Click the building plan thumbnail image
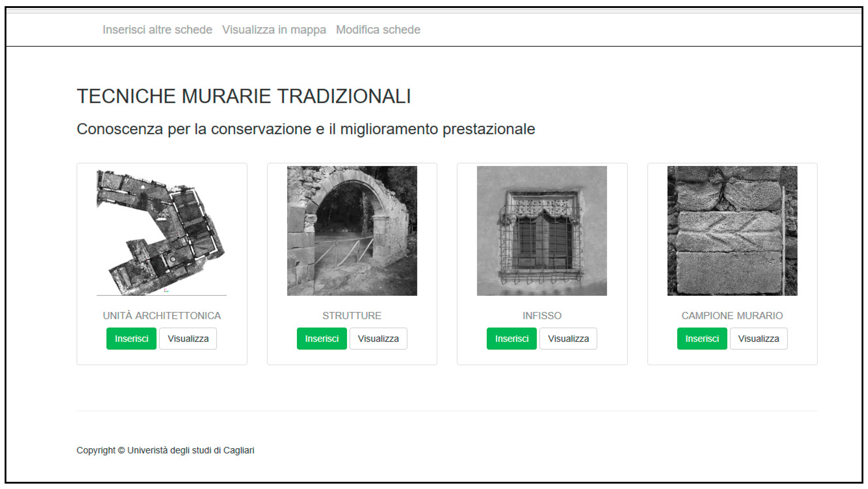 [162, 231]
